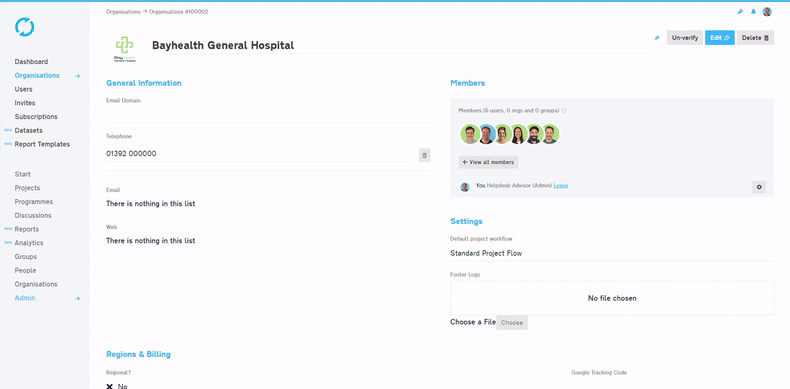Screen dimensions: 790x389
Task: Click the Members section heading
Action: click(x=468, y=83)
